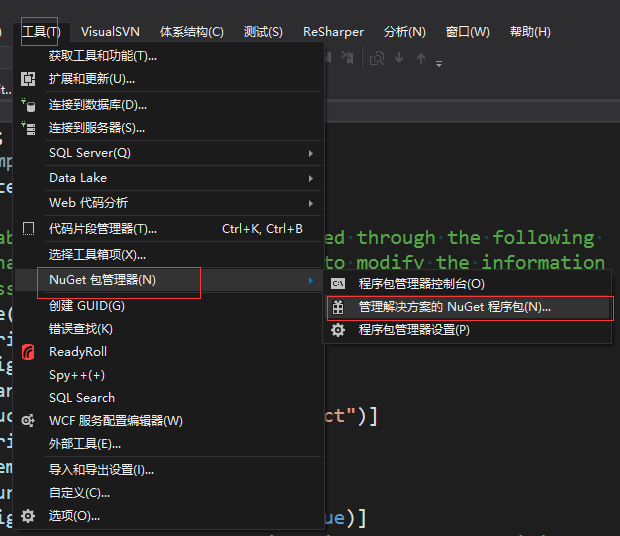Expand the Web 代码分析 submenu arrow

tap(311, 203)
